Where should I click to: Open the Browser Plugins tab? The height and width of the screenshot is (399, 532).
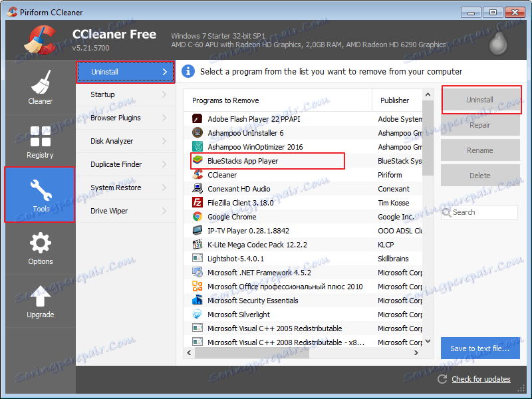[x=126, y=118]
